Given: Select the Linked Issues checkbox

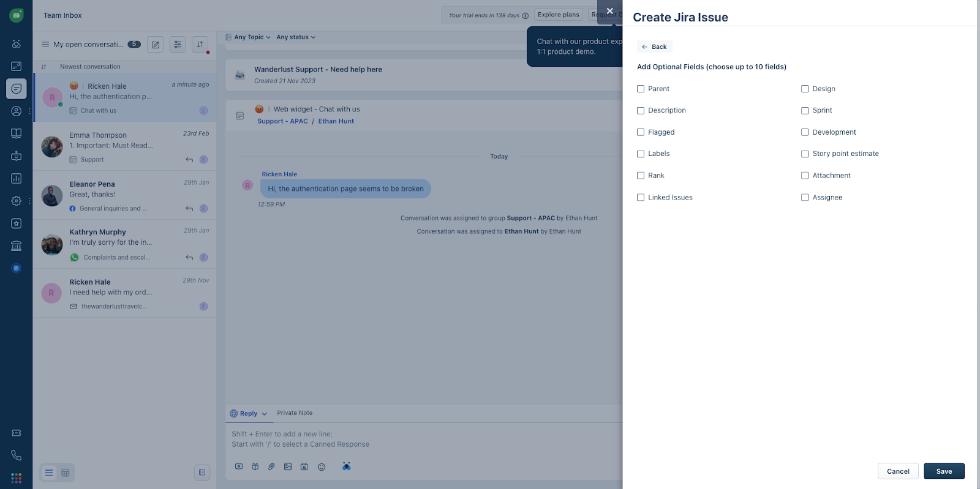Looking at the screenshot, I should tap(641, 198).
